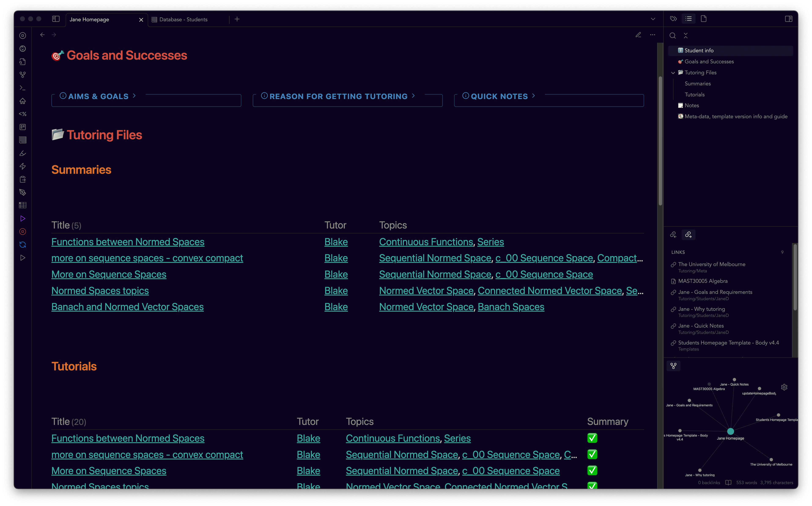Switch to the Database - Students tab
The image size is (812, 506).
(183, 19)
